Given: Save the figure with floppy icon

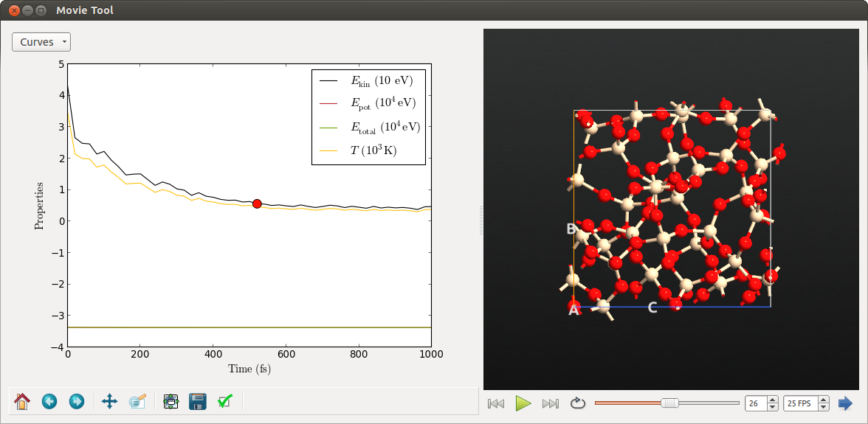Looking at the screenshot, I should pyautogui.click(x=198, y=401).
